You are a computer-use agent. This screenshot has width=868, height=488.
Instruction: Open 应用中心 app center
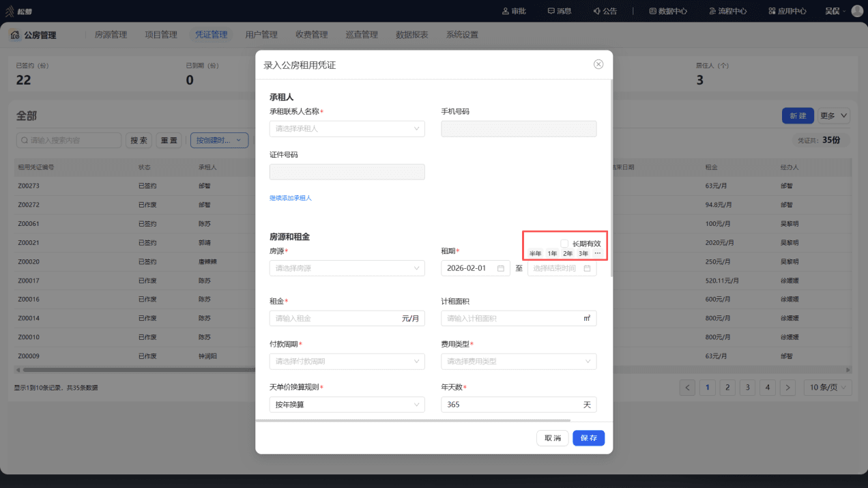click(x=787, y=11)
